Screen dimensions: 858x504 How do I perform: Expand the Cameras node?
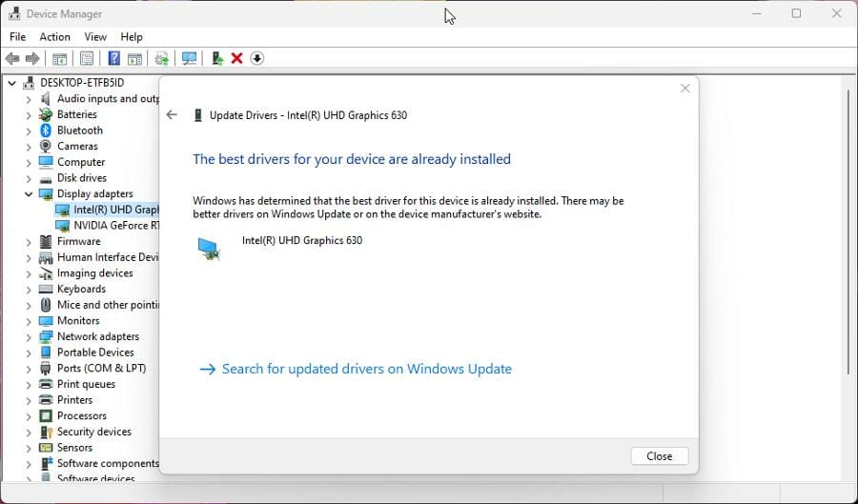[x=29, y=147]
